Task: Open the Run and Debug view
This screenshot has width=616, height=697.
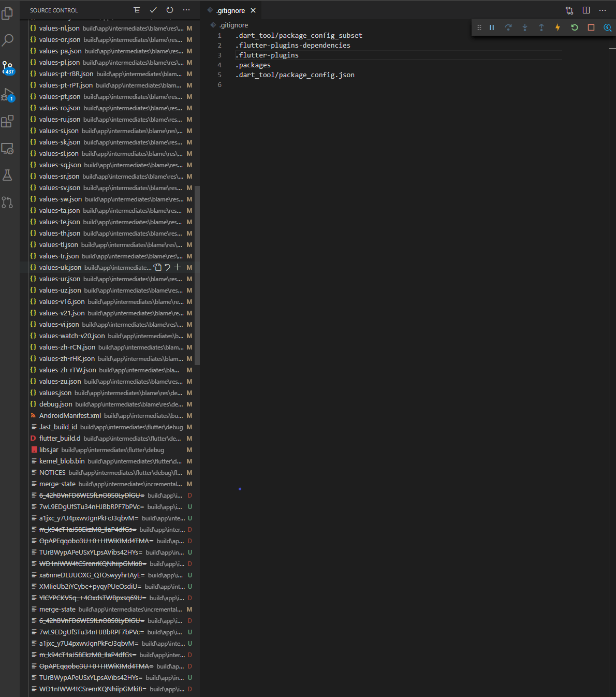Action: pyautogui.click(x=8, y=94)
